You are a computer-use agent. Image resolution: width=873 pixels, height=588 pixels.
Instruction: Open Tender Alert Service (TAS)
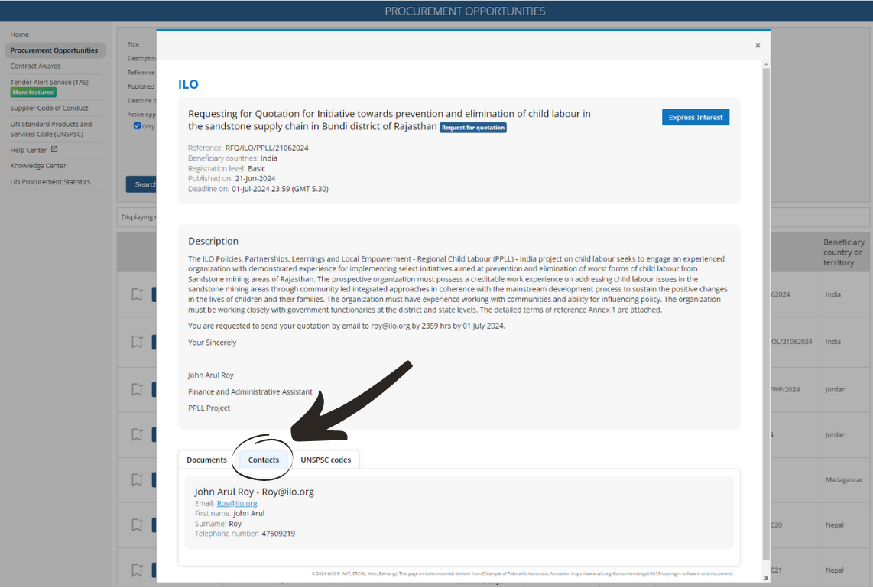click(x=49, y=83)
